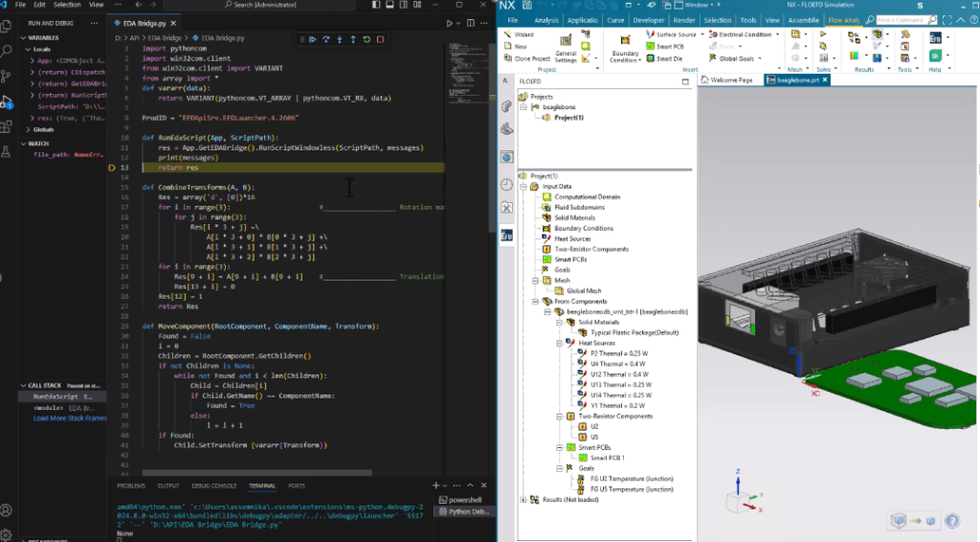The width and height of the screenshot is (980, 542).
Task: Click the Electrical Condition ribbon tool
Action: [740, 34]
